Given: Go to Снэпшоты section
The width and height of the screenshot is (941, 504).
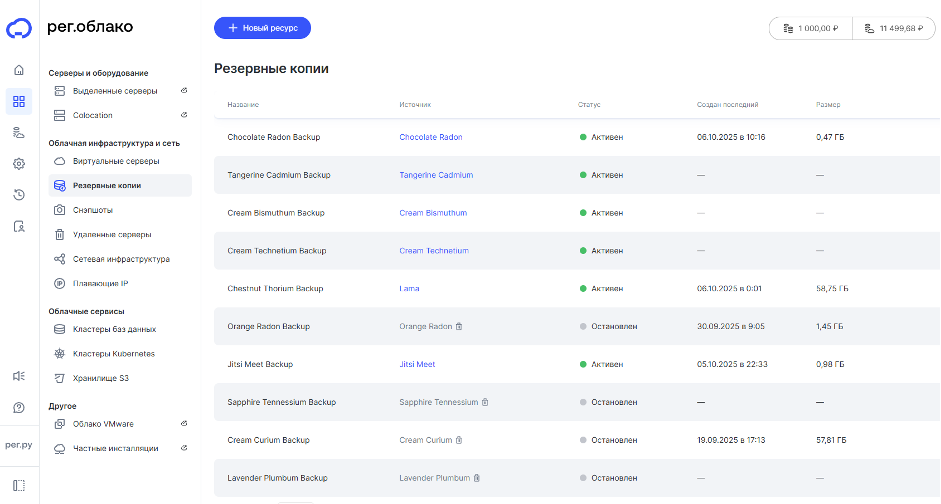Looking at the screenshot, I should [x=93, y=210].
